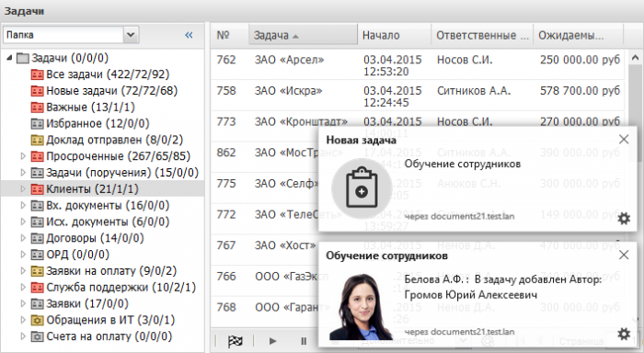Collapse the folder panel with double chevron
The width and height of the screenshot is (644, 353).
pos(189,35)
